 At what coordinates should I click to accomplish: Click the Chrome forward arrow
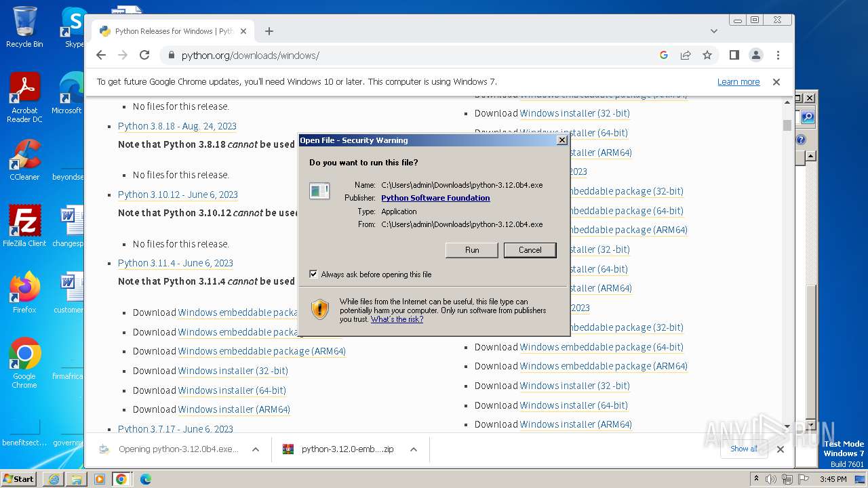123,56
